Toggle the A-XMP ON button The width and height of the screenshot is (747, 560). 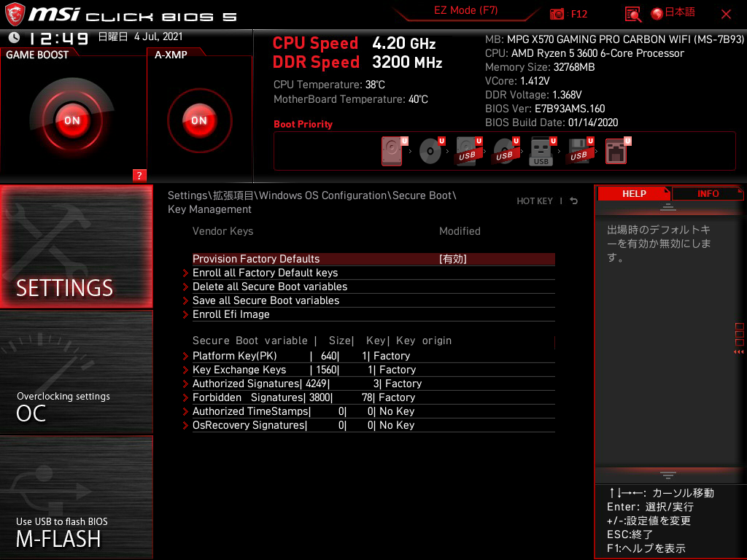point(199,120)
